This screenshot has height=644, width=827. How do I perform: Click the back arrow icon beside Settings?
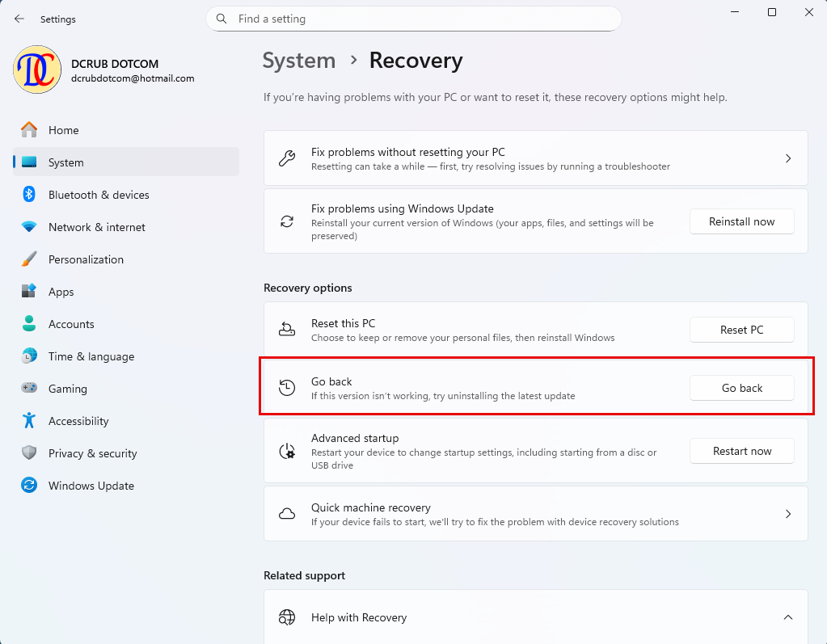coord(19,19)
